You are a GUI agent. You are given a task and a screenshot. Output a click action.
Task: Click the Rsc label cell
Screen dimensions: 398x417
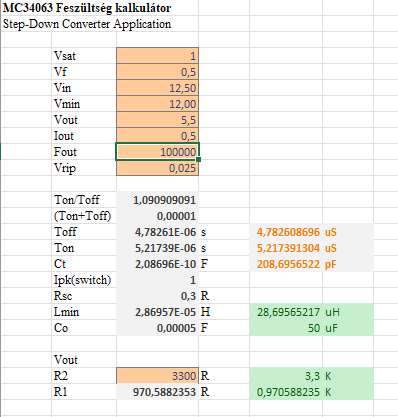tap(84, 296)
